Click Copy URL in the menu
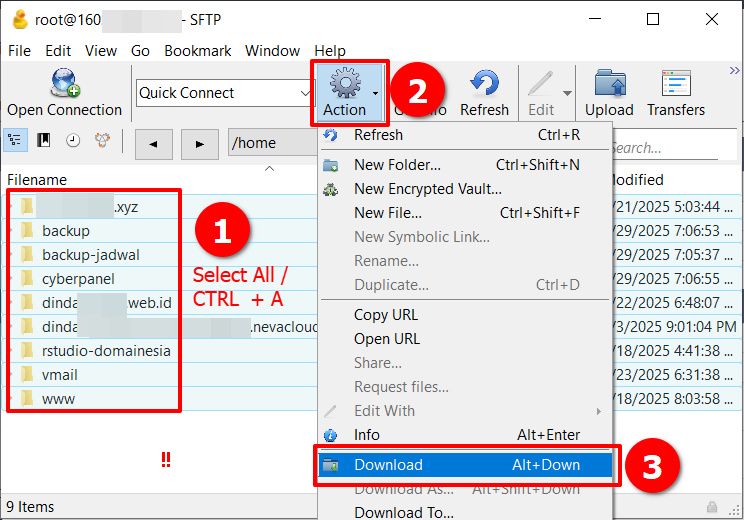 coord(386,315)
